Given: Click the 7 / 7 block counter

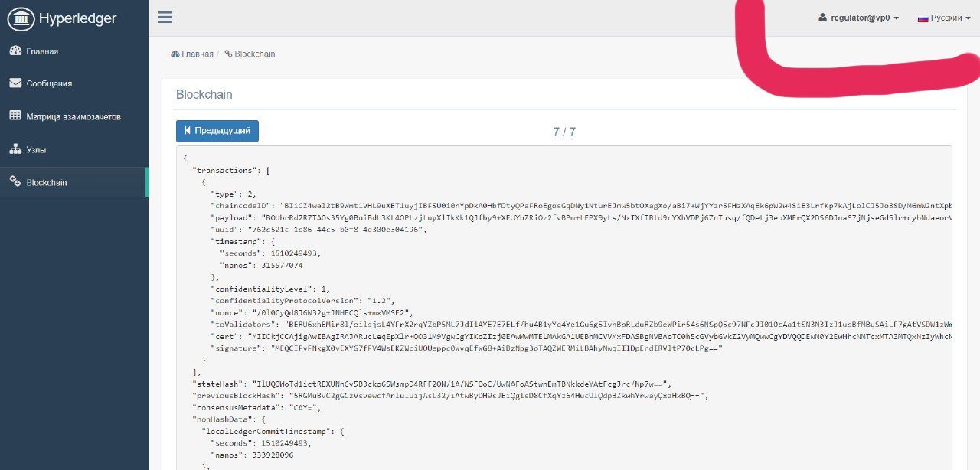Looking at the screenshot, I should 564,132.
